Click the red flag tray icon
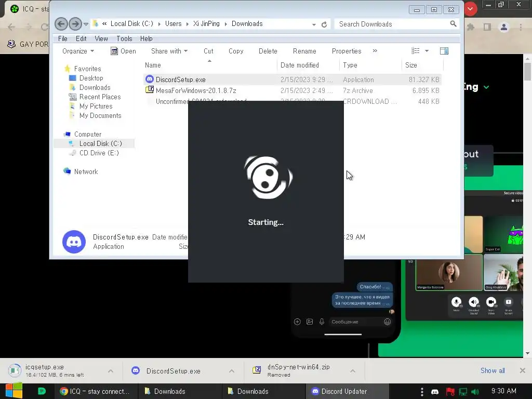The width and height of the screenshot is (532, 399). click(x=450, y=392)
